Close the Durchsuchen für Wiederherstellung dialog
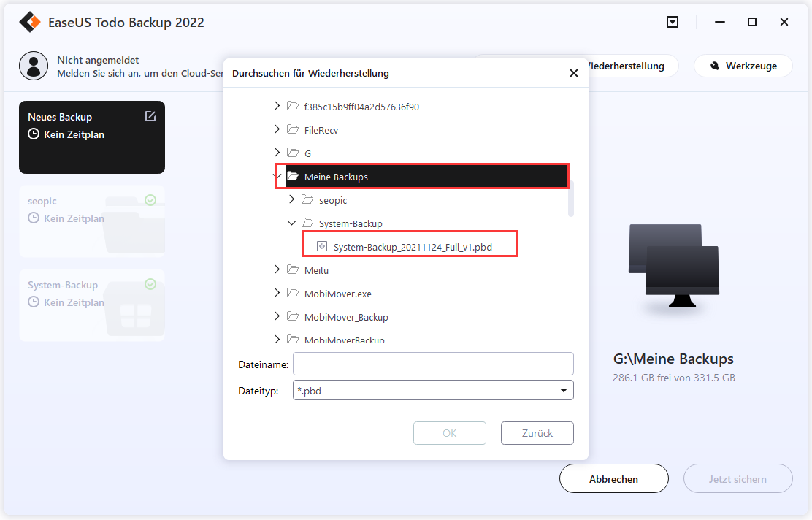This screenshot has width=812, height=520. 574,73
